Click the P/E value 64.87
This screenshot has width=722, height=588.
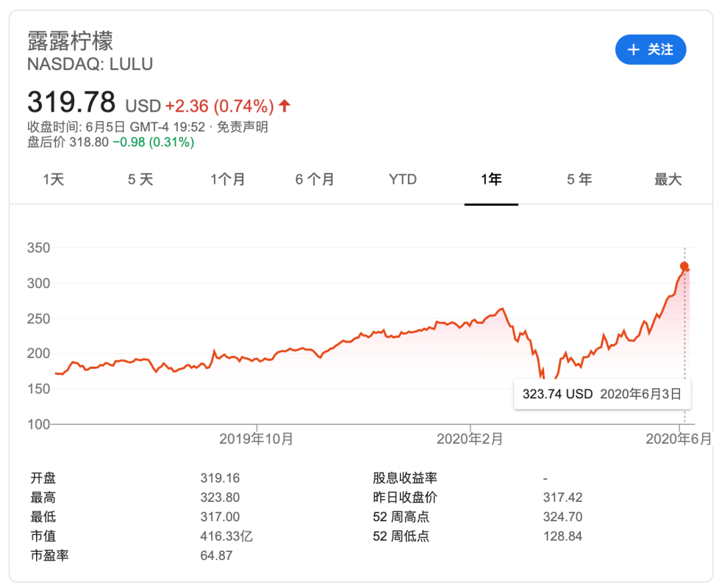217,555
